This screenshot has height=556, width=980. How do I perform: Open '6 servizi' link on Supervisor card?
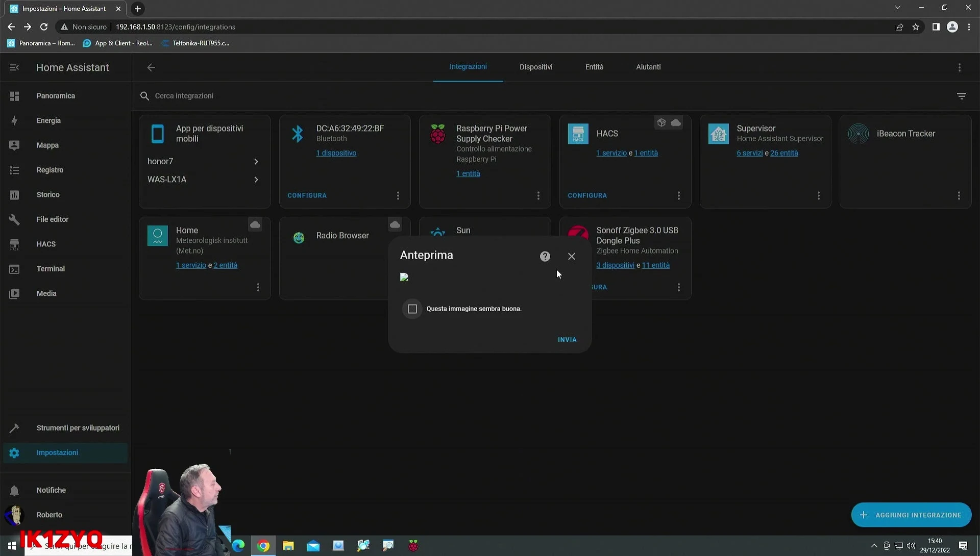750,153
